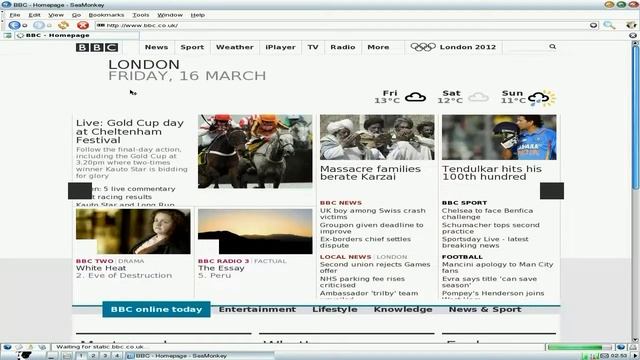Viewport: 640px width, 360px height.
Task: Open the BBC Sport navigation link
Action: point(192,47)
